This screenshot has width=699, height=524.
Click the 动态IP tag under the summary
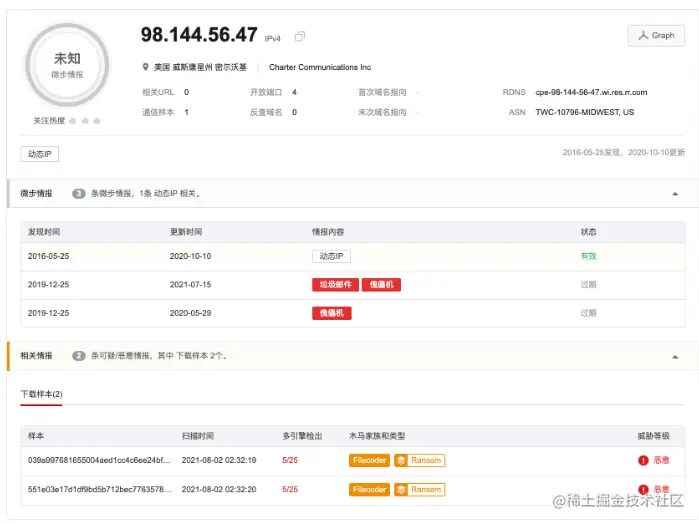(40, 154)
